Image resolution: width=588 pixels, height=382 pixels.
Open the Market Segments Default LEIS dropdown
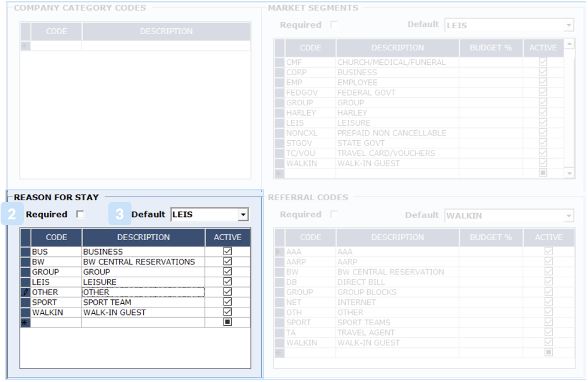point(569,25)
